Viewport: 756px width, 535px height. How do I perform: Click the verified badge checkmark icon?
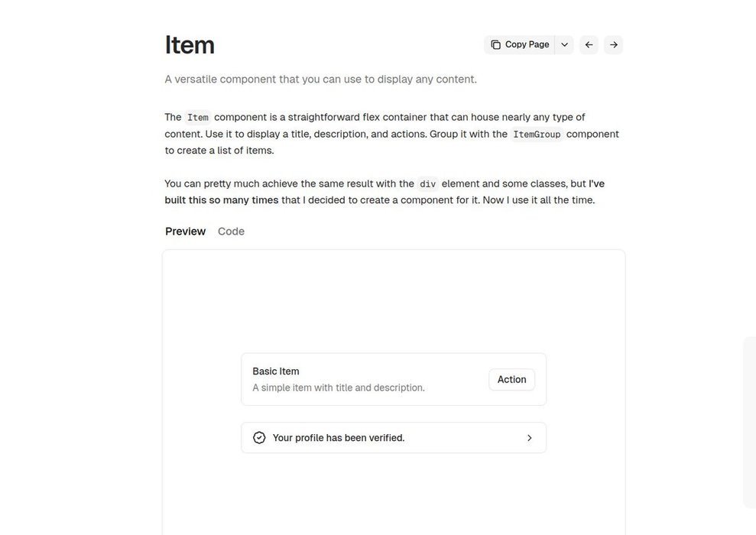click(259, 438)
